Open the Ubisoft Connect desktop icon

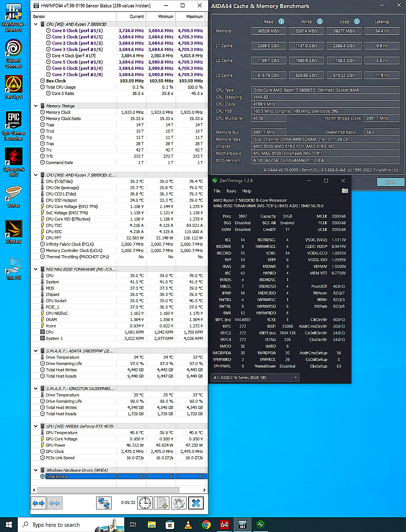click(14, 54)
